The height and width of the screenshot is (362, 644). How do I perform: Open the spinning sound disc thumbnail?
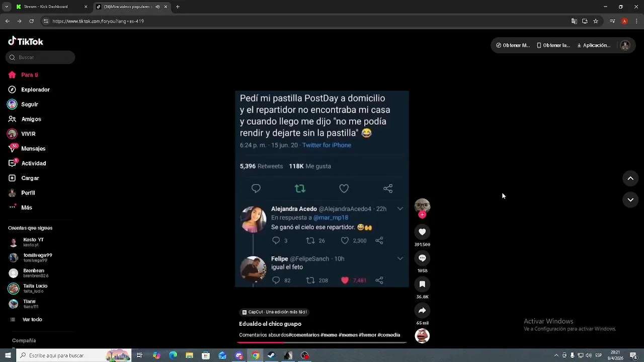tap(422, 335)
